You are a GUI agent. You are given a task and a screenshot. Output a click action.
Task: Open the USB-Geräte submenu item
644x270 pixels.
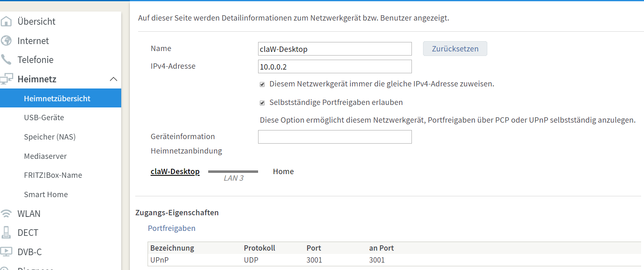pyautogui.click(x=44, y=117)
